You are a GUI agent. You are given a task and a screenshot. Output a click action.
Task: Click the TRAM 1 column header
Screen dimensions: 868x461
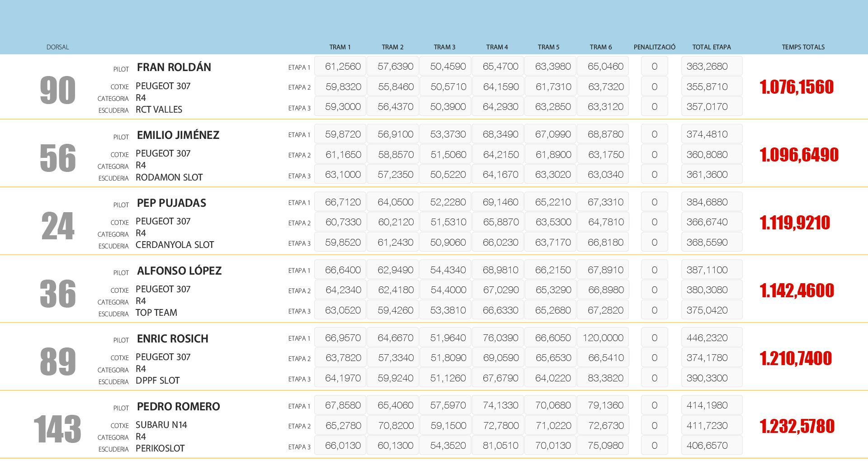coord(340,47)
